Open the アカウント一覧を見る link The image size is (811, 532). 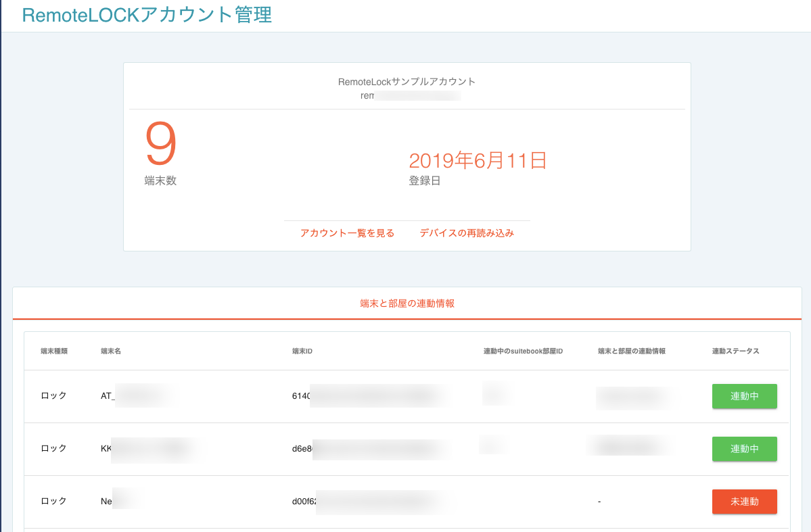click(x=347, y=233)
